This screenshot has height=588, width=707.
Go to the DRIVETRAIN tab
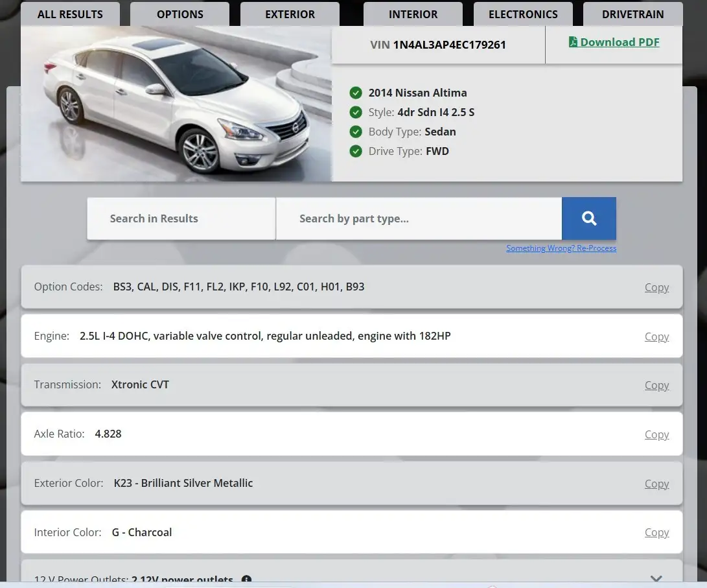coord(632,14)
